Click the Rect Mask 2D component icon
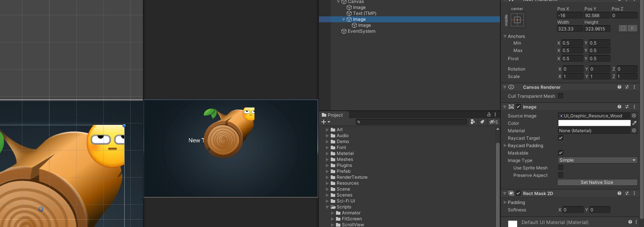The height and width of the screenshot is (227, 644). 511,193
